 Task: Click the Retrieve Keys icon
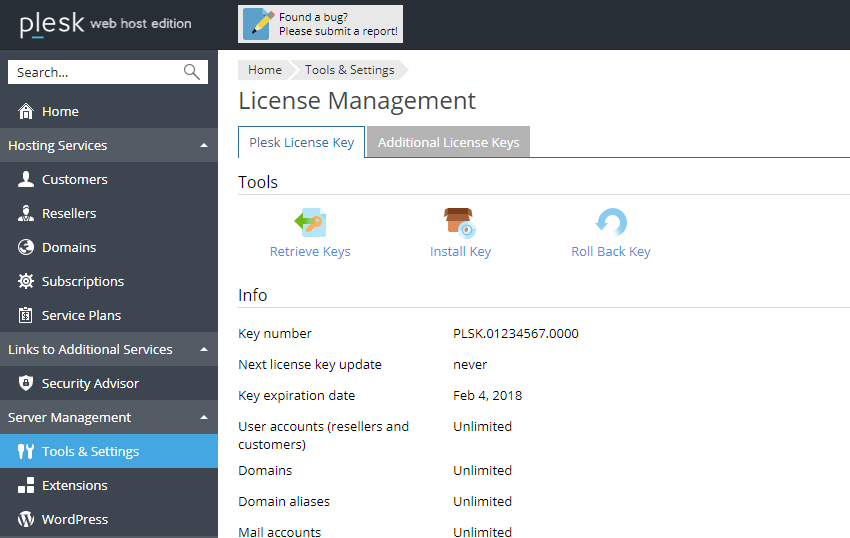tap(310, 222)
